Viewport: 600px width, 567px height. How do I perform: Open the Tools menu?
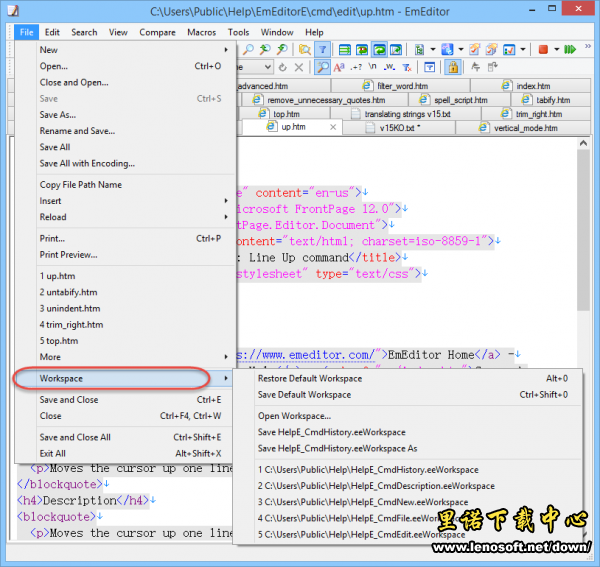(x=238, y=32)
